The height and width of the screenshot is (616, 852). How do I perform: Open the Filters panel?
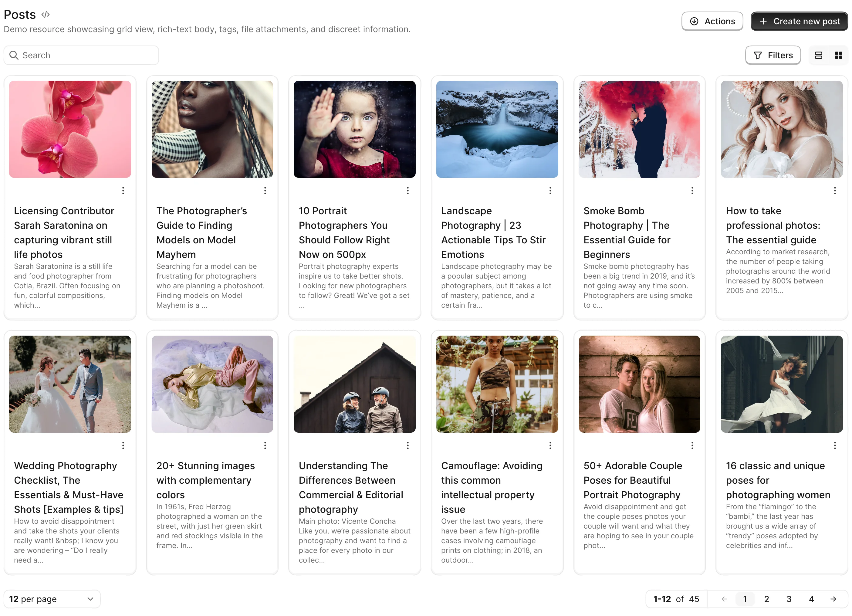pos(773,55)
